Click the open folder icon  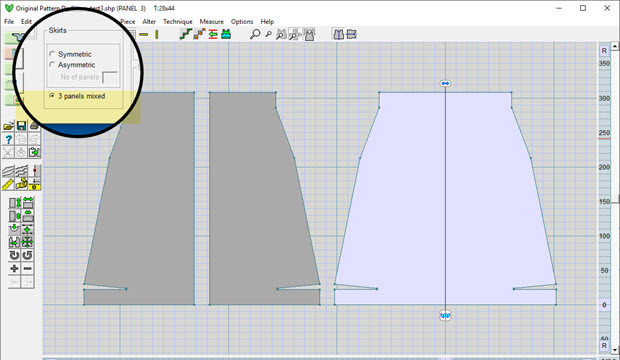pyautogui.click(x=8, y=126)
